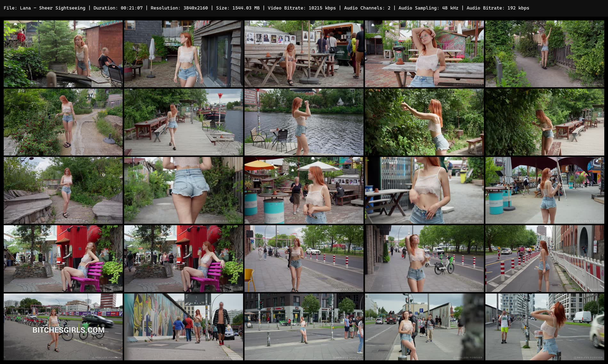Screen dimensions: 608x364
Task: Click the 'Resolution: 3840x2160' header text
Action: click(179, 8)
